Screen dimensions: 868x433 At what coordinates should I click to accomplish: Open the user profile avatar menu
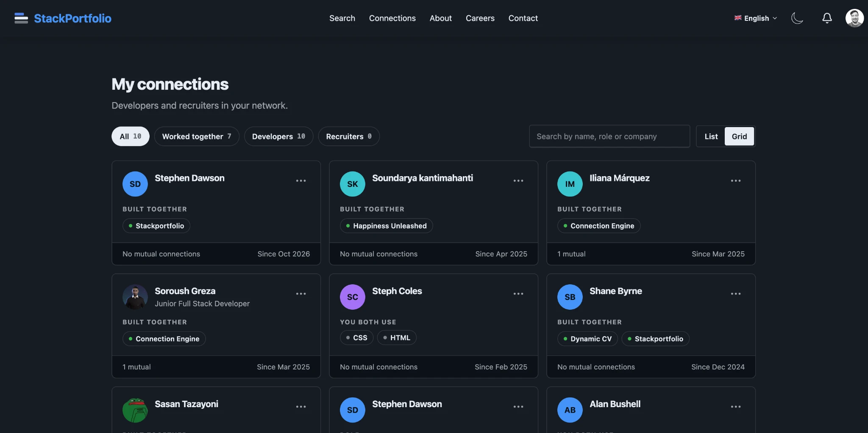854,18
